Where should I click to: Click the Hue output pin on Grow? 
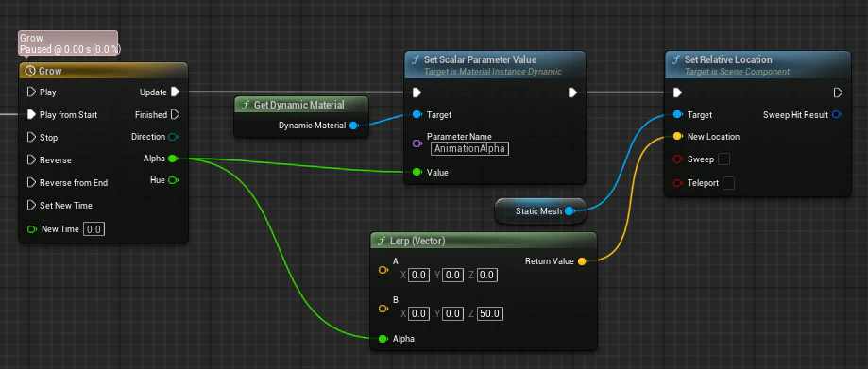pyautogui.click(x=173, y=180)
